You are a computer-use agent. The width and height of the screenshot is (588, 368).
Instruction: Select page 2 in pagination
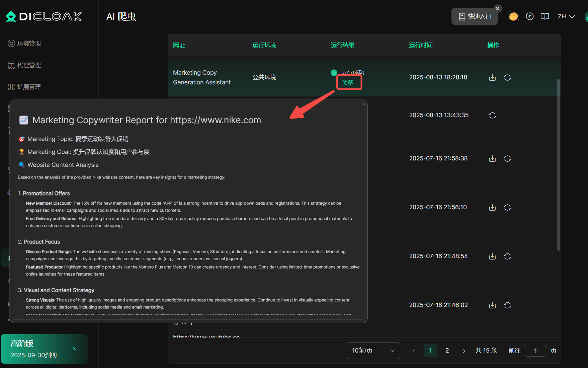447,351
